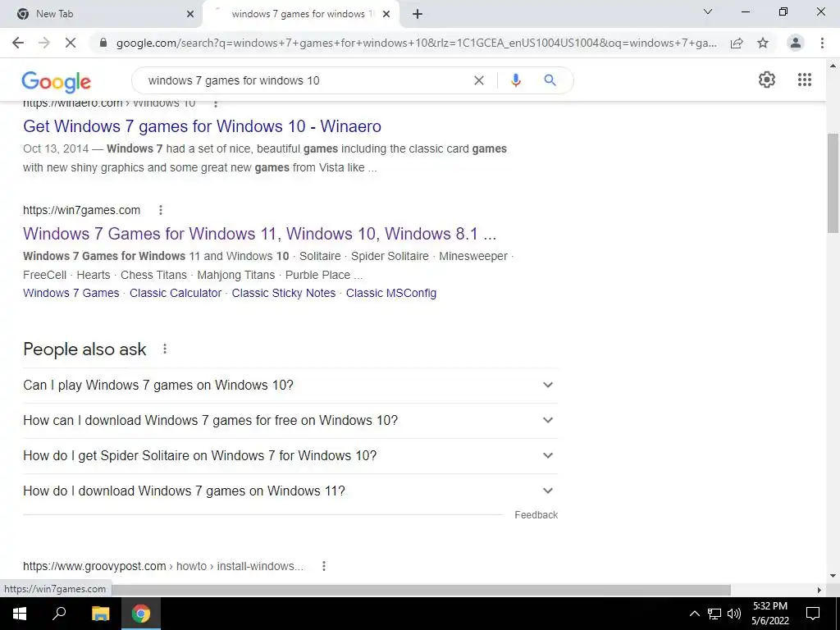Open taskbar search magnifier

tap(59, 614)
